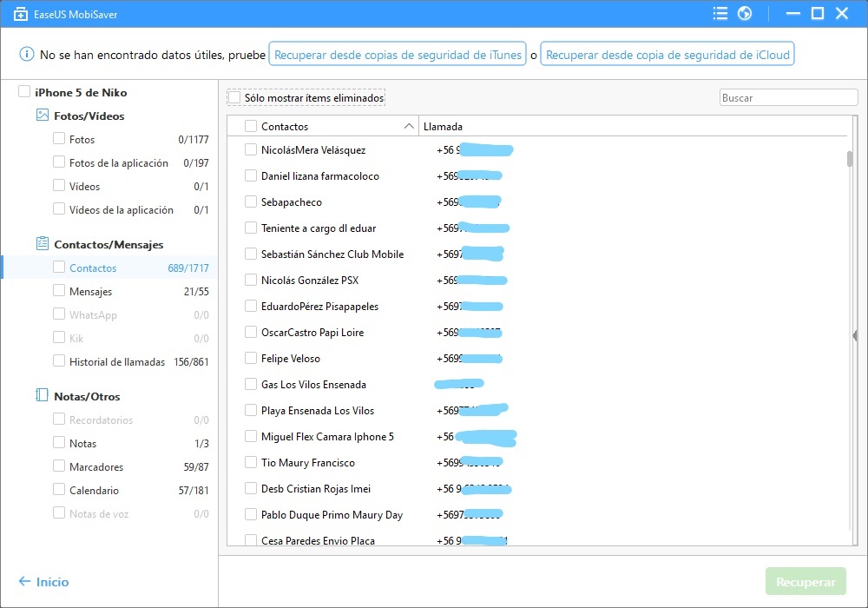Expand the side panel arrow on right edge

coord(854,335)
